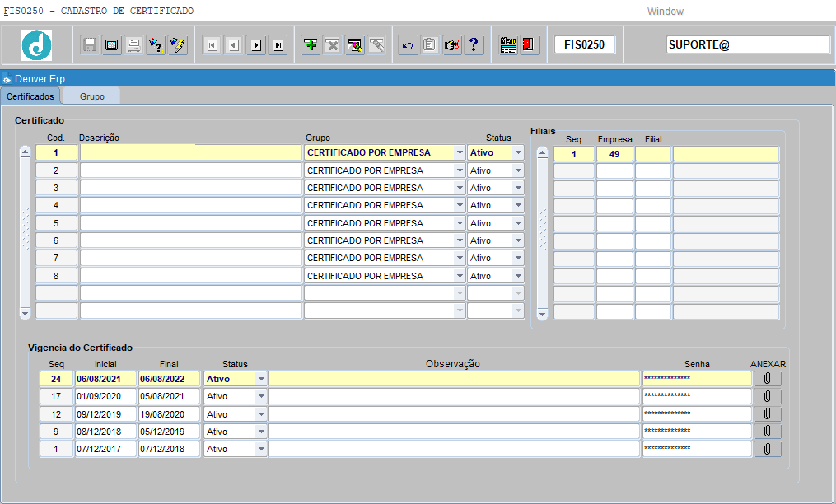Click the blue question mark help icon
The width and height of the screenshot is (836, 504).
click(474, 45)
